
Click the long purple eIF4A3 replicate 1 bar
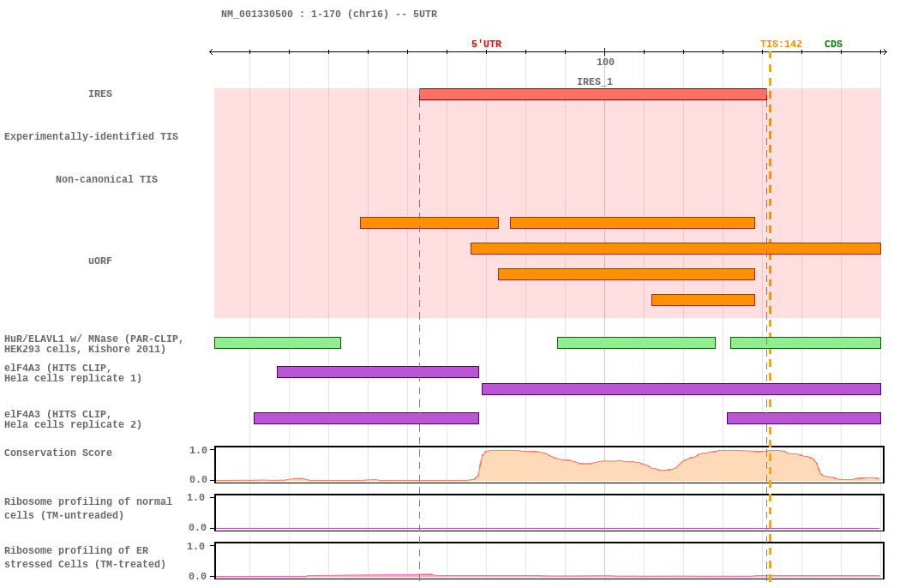(x=681, y=389)
